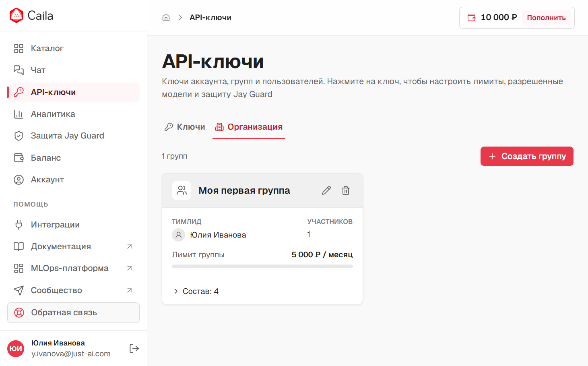Open Документация external link arrow
The height and width of the screenshot is (366, 588).
point(129,246)
